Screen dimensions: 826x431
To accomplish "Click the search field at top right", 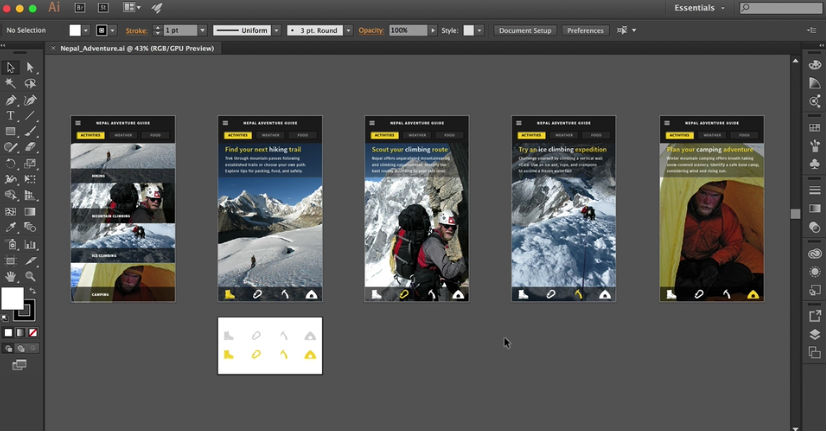I will pyautogui.click(x=781, y=8).
